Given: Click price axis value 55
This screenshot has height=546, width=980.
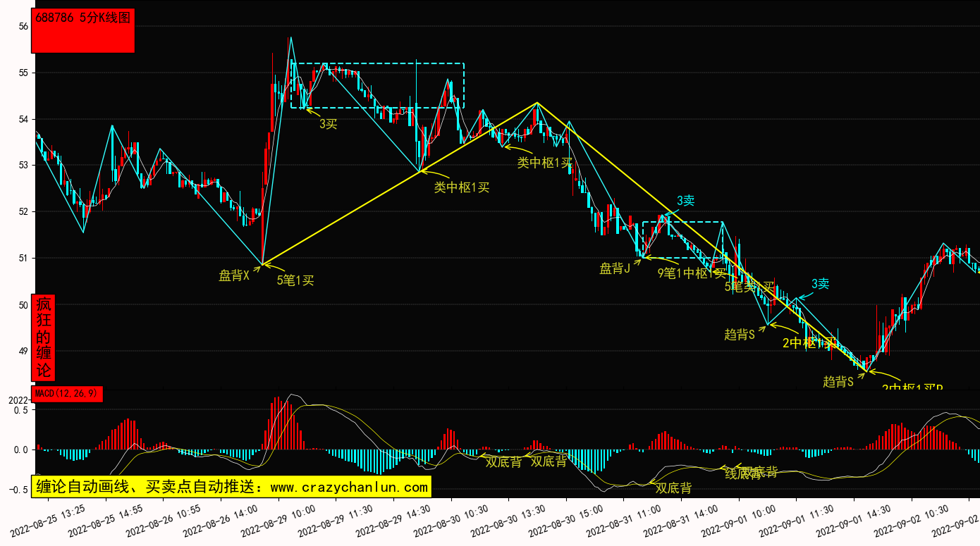Looking at the screenshot, I should click(x=23, y=73).
